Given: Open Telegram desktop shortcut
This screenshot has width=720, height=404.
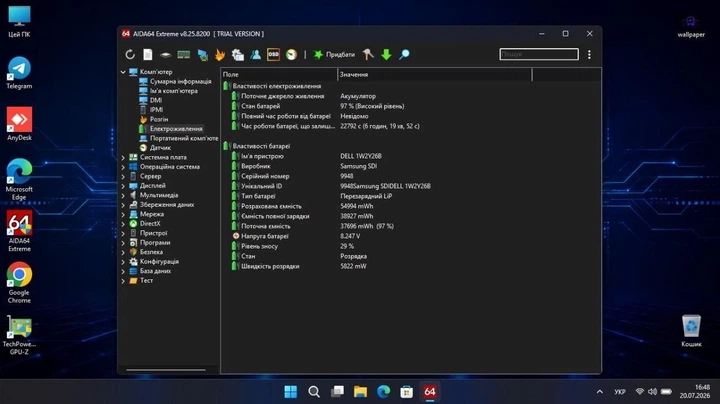Looking at the screenshot, I should click(19, 73).
